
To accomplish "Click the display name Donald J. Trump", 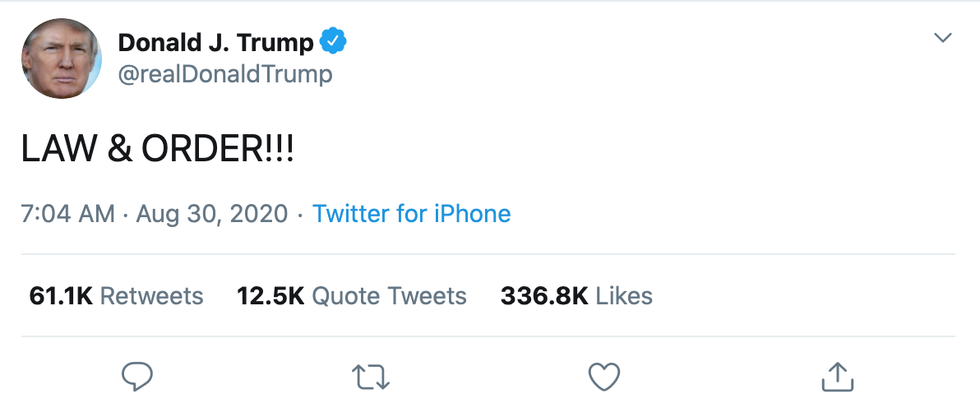I will click(214, 42).
